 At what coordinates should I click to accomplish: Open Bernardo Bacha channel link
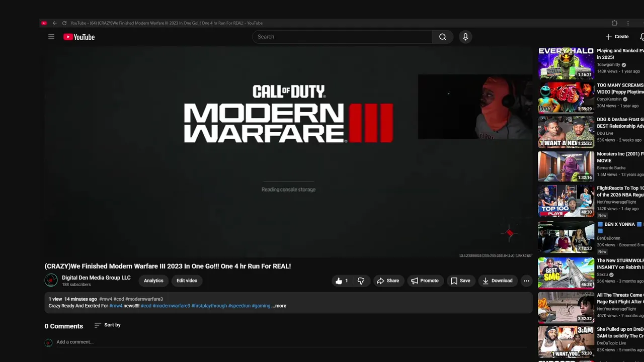point(611,168)
